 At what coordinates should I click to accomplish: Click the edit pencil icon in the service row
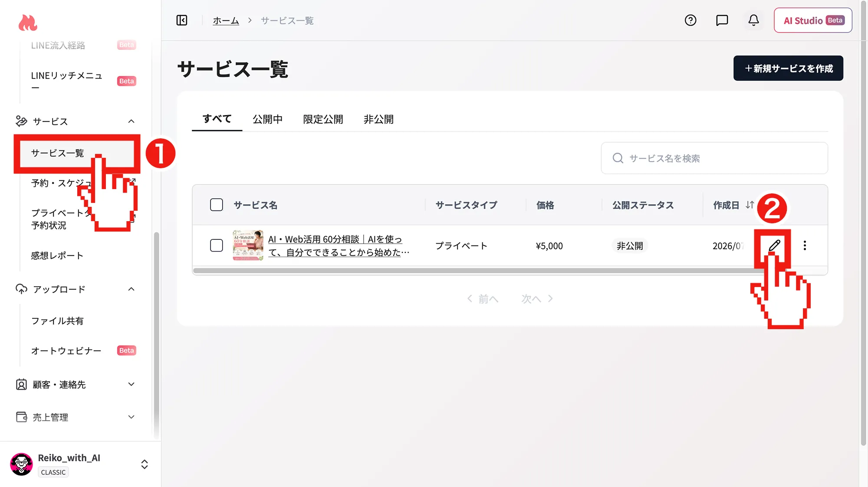[775, 245]
